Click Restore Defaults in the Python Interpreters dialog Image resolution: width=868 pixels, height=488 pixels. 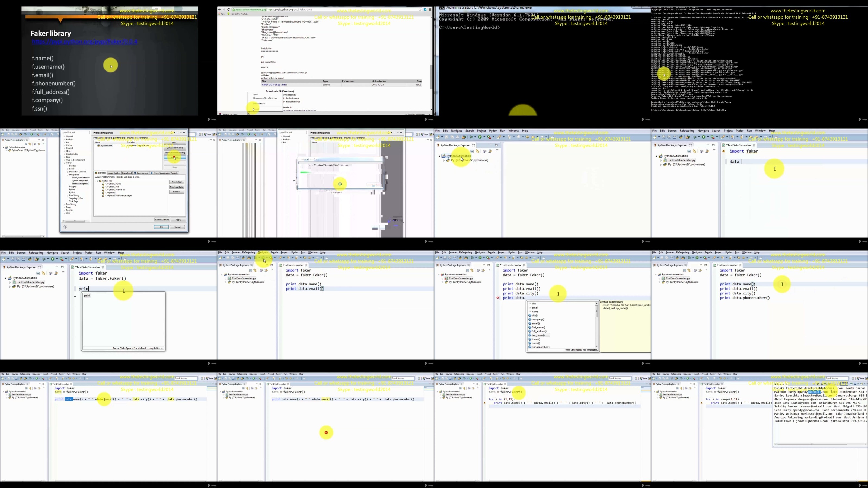(x=162, y=220)
